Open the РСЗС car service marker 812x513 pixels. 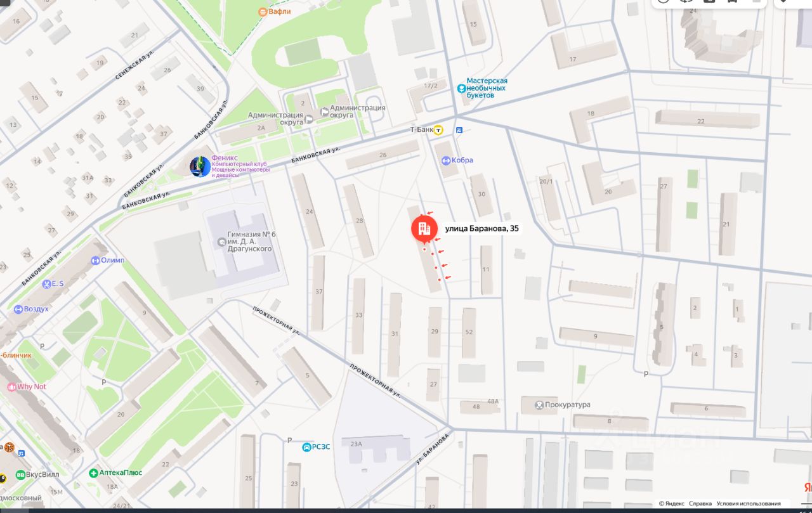coord(307,446)
